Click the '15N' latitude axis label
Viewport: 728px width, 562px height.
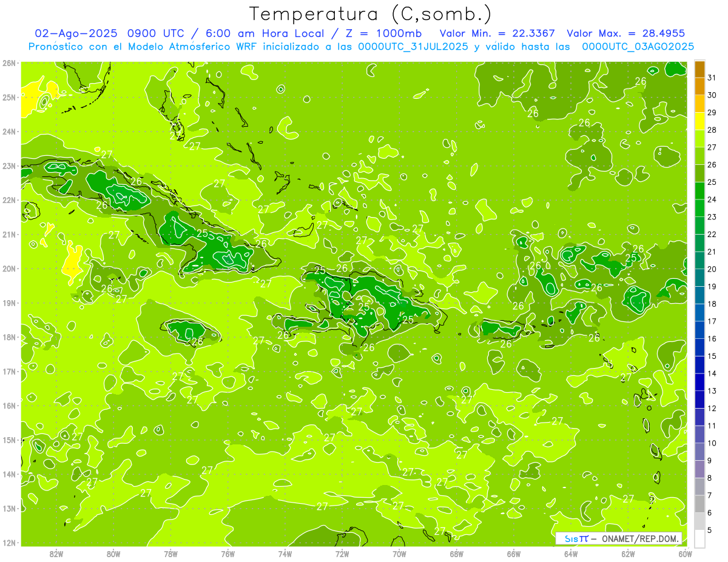[8, 440]
